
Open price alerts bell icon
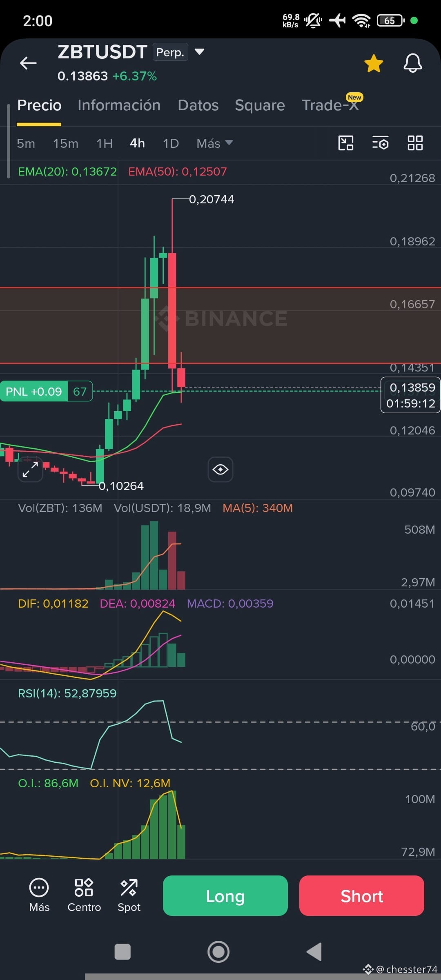(x=413, y=63)
